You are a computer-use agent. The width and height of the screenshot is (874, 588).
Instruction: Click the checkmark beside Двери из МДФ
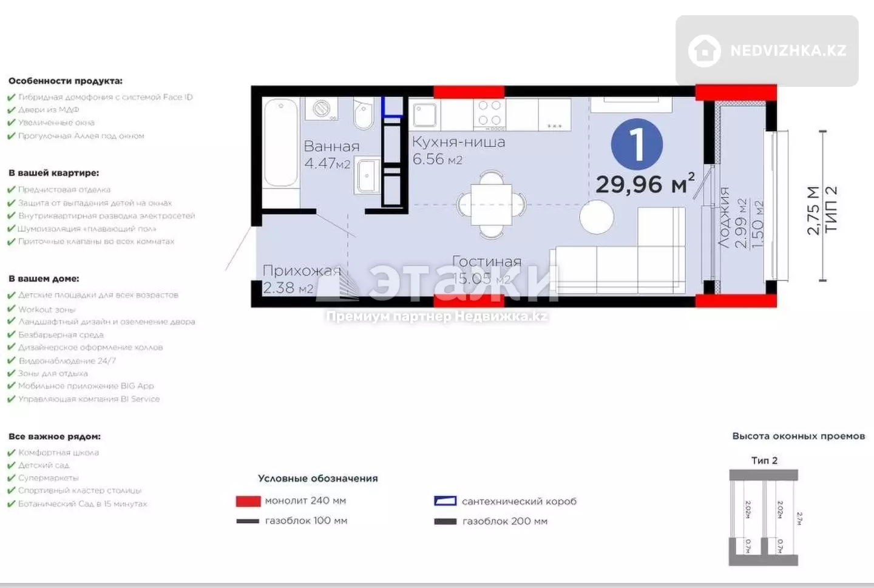[x=11, y=110]
